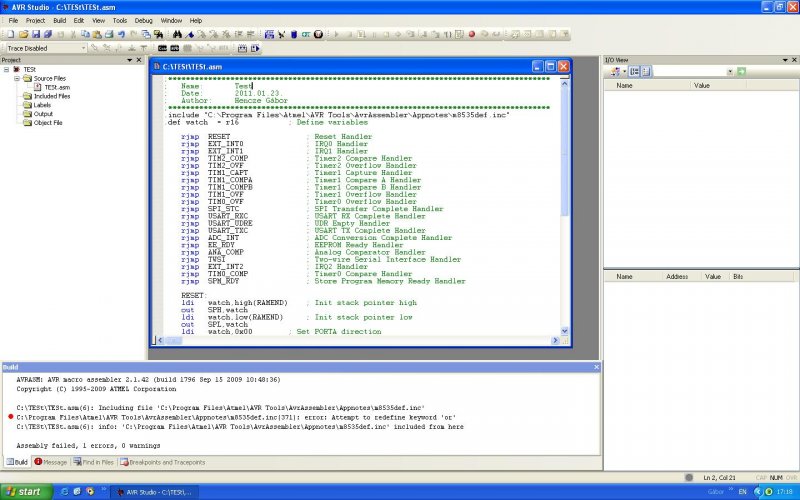Click the blue play-arrow icon in trace toolbar
Image resolution: width=800 pixels, height=500 pixels.
tap(255, 48)
